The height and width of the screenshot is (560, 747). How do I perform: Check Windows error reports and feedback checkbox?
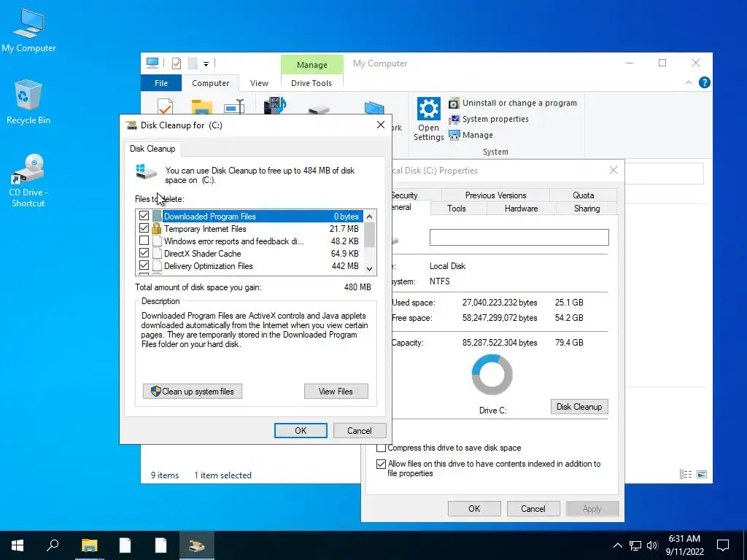(144, 241)
